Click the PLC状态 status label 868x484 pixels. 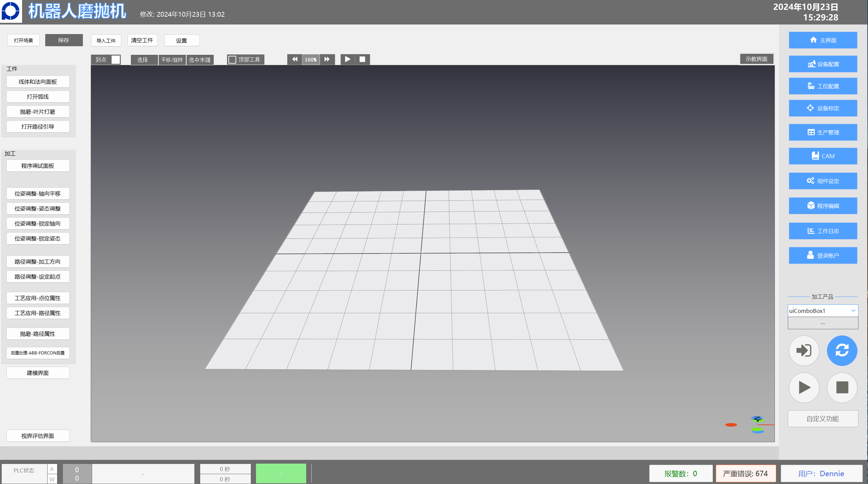(x=24, y=470)
